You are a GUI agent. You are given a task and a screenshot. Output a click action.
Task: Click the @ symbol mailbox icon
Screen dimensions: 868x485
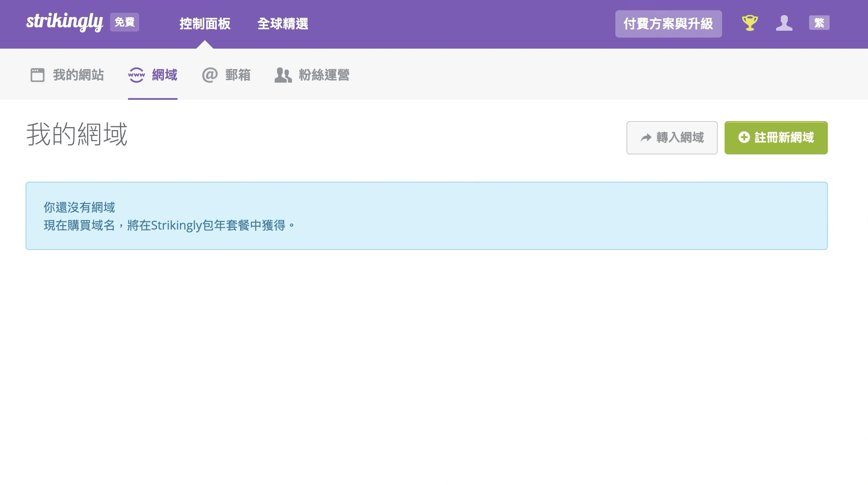pos(210,75)
